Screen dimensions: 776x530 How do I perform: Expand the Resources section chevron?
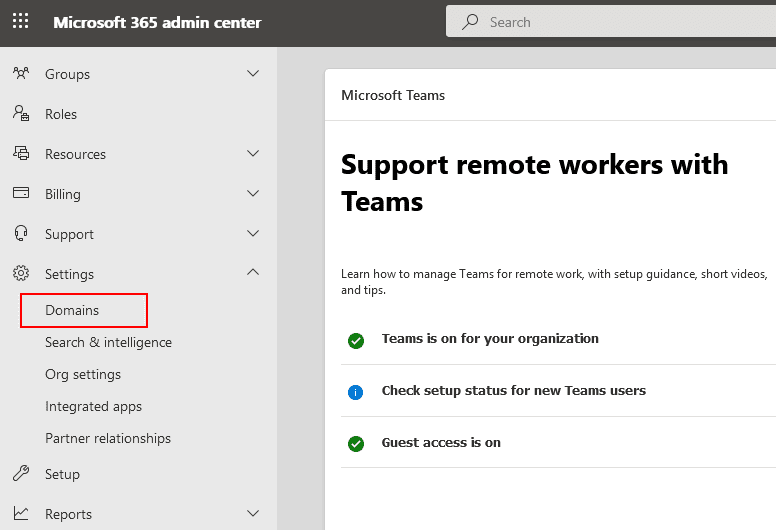tap(253, 154)
